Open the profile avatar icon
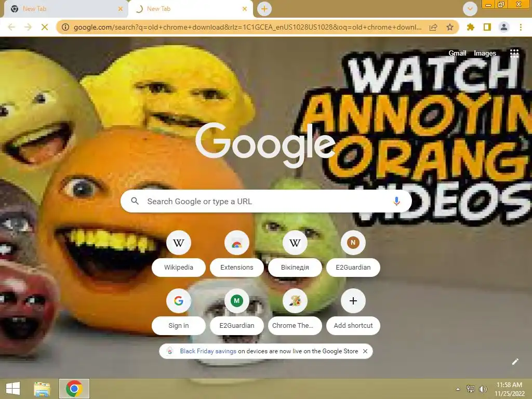The height and width of the screenshot is (399, 532). coord(504,27)
